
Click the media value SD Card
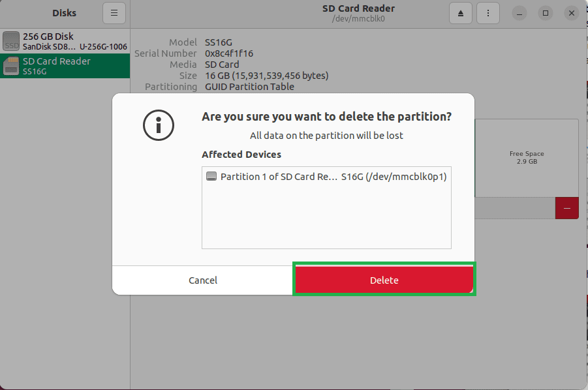coord(222,65)
